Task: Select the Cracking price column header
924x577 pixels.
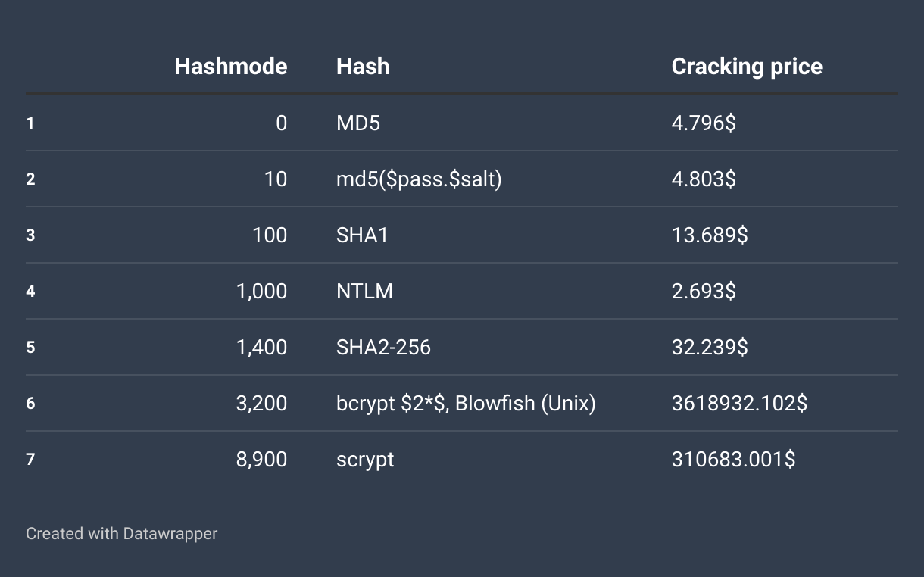Action: point(746,67)
